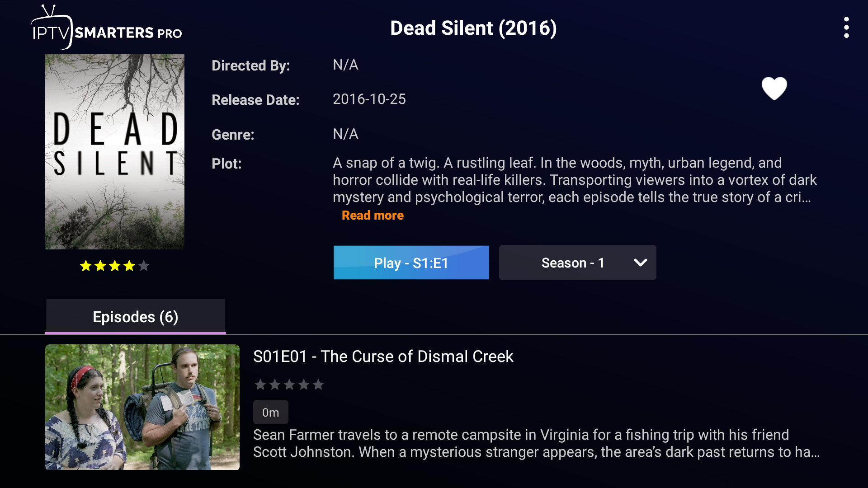Click the 0m duration badge

pyautogui.click(x=270, y=413)
